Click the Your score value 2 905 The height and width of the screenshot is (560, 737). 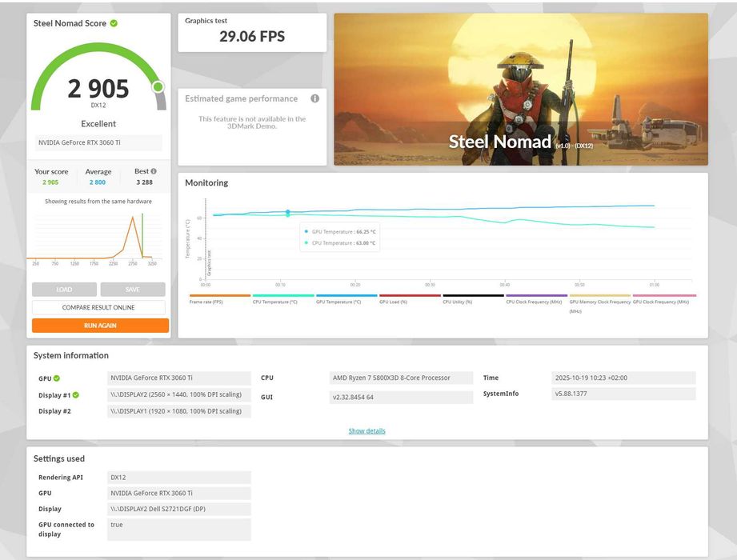tap(50, 182)
